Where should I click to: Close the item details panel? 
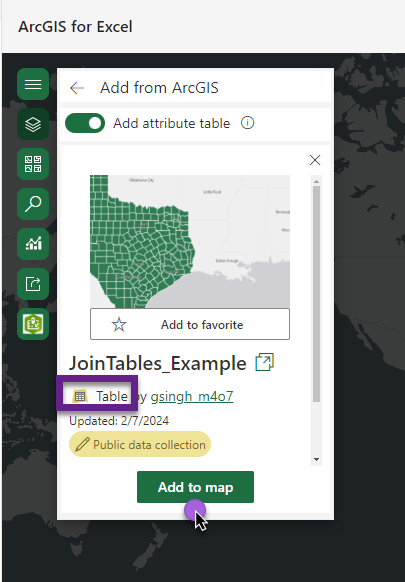tap(315, 160)
